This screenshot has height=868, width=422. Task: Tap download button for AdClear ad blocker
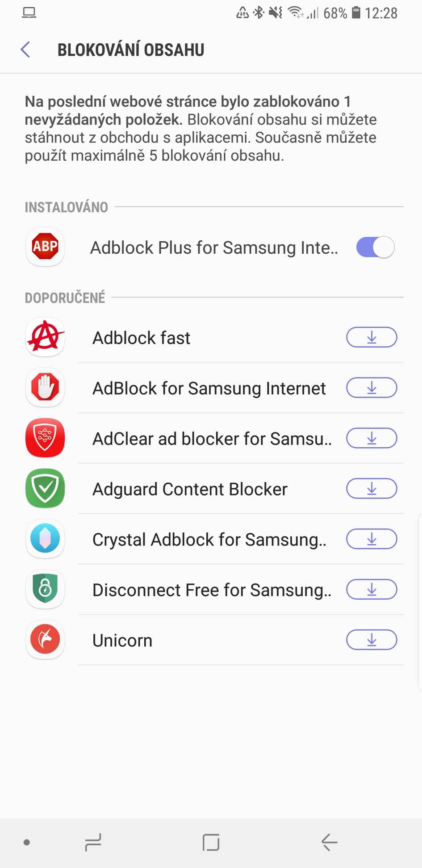point(371,438)
